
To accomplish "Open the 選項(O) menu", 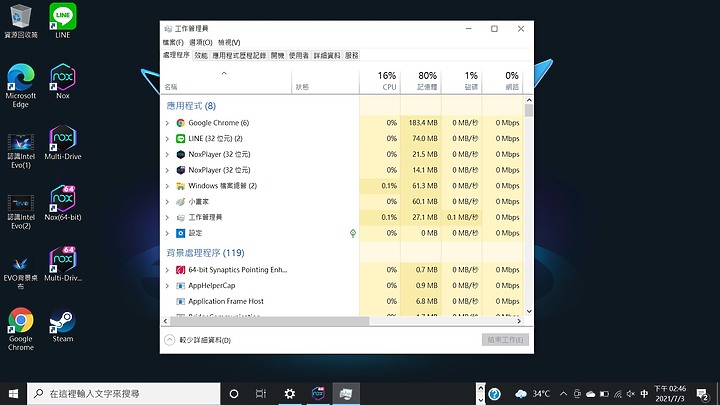I will (x=201, y=42).
